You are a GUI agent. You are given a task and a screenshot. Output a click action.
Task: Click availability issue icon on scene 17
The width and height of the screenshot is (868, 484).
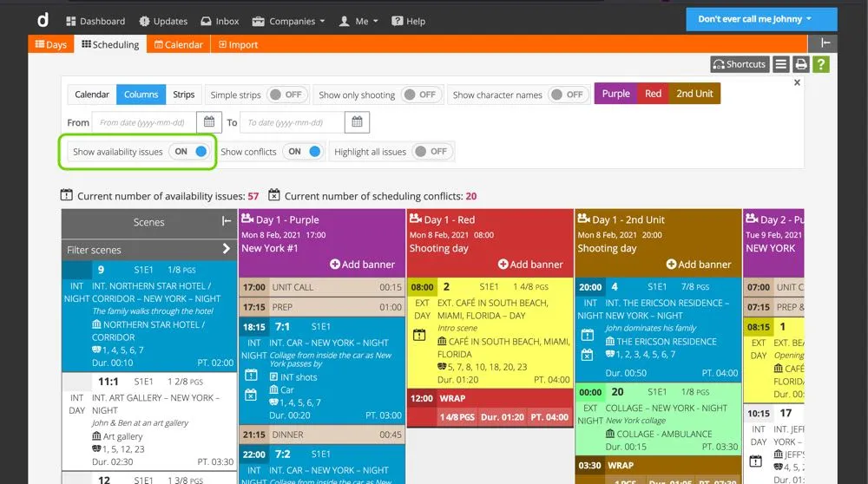(756, 461)
